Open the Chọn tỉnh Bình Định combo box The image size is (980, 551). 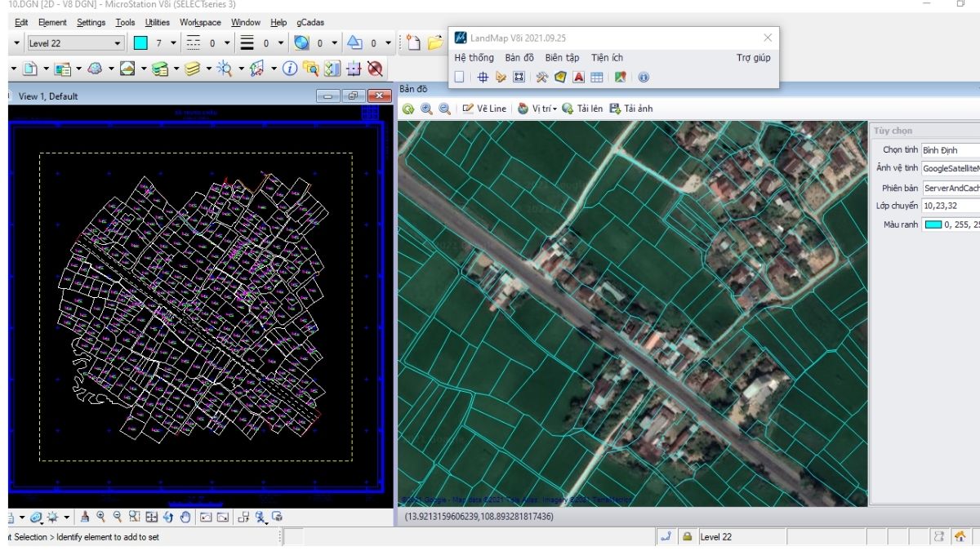[950, 150]
